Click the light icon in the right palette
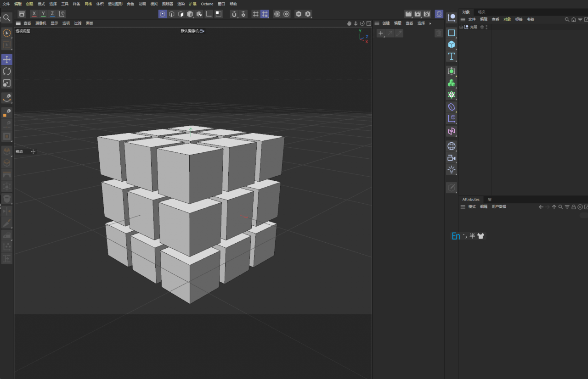Viewport: 588px width, 379px height. tap(451, 169)
